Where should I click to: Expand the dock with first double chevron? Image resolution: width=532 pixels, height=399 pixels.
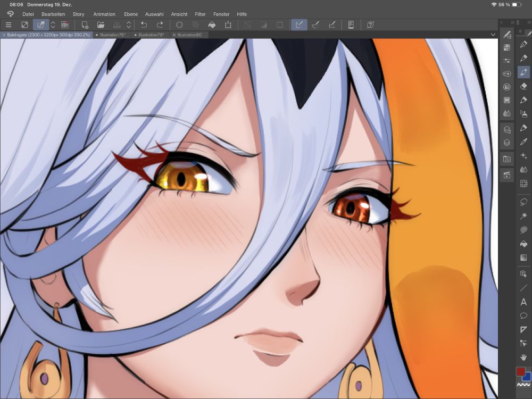coord(512,22)
